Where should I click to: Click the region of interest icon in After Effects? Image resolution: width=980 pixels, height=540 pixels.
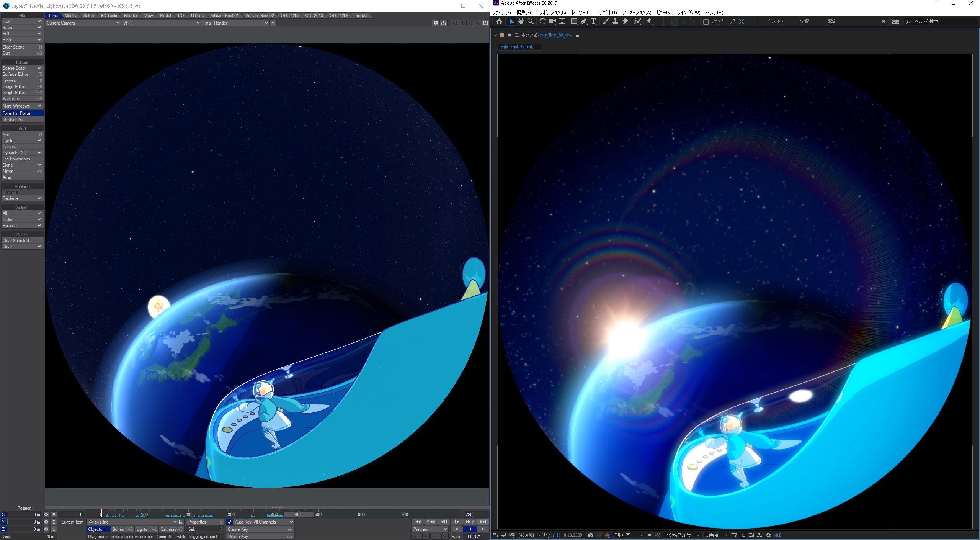tap(649, 535)
